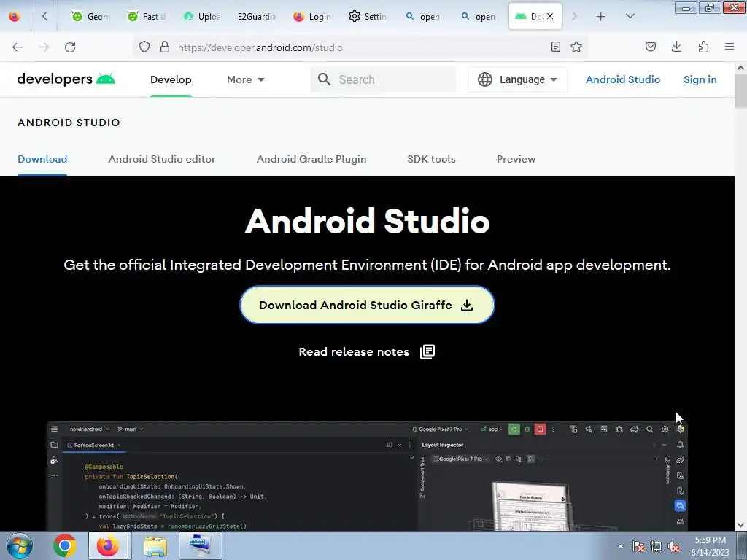This screenshot has height=560, width=747.
Task: Switch to the E2Guardian tab
Action: click(257, 16)
